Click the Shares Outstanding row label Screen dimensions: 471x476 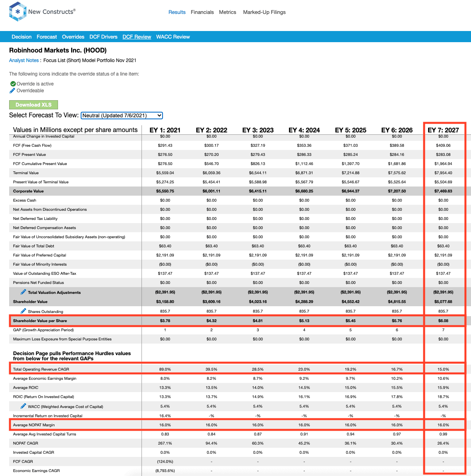point(46,311)
